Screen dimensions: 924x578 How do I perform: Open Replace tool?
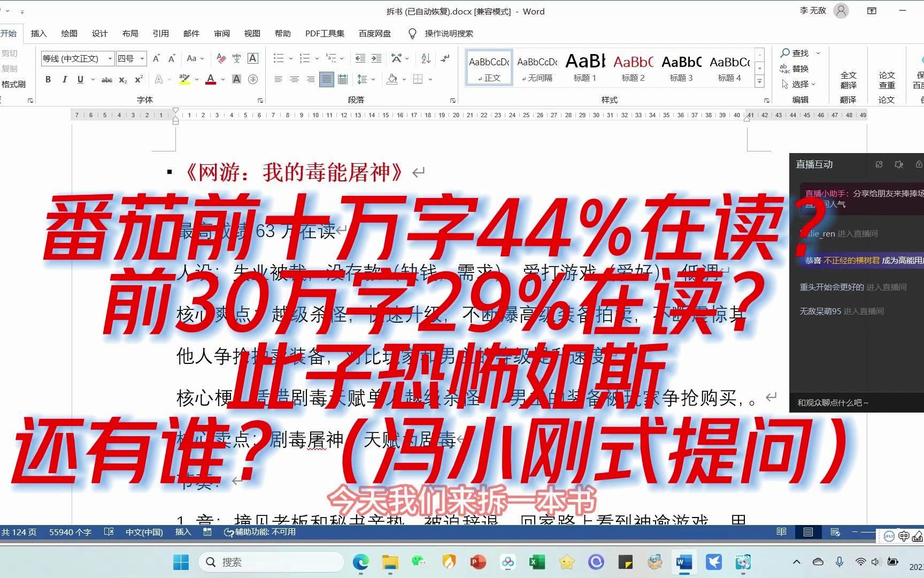click(x=795, y=69)
